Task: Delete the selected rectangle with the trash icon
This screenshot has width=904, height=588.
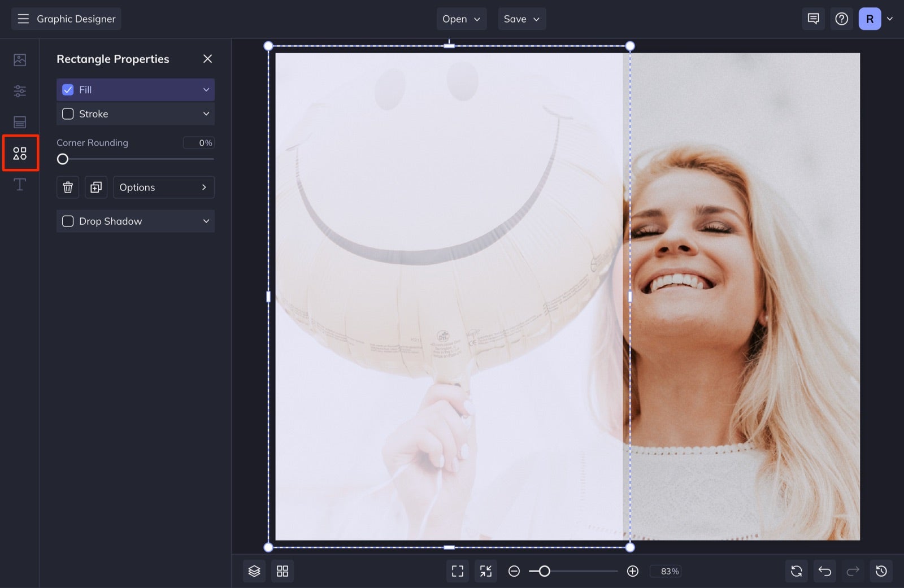Action: (x=67, y=187)
